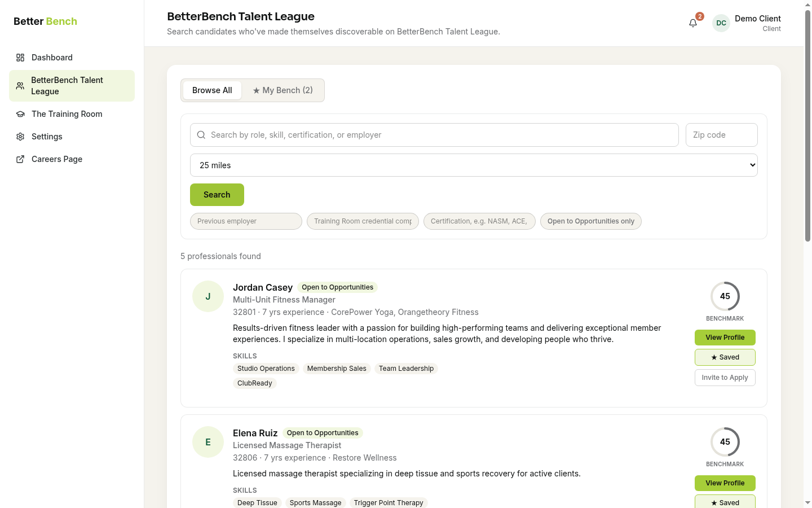812x508 pixels.
Task: Click the Deep Tissue skill tag
Action: pos(257,503)
